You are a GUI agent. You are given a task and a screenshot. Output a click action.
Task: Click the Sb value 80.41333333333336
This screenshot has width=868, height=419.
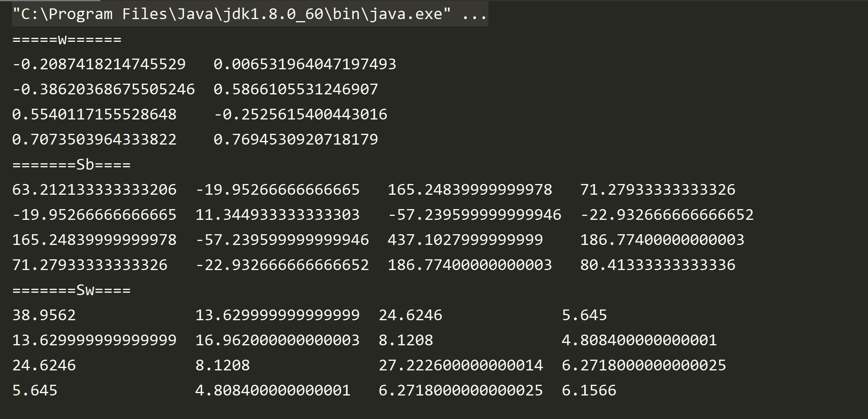[658, 265]
